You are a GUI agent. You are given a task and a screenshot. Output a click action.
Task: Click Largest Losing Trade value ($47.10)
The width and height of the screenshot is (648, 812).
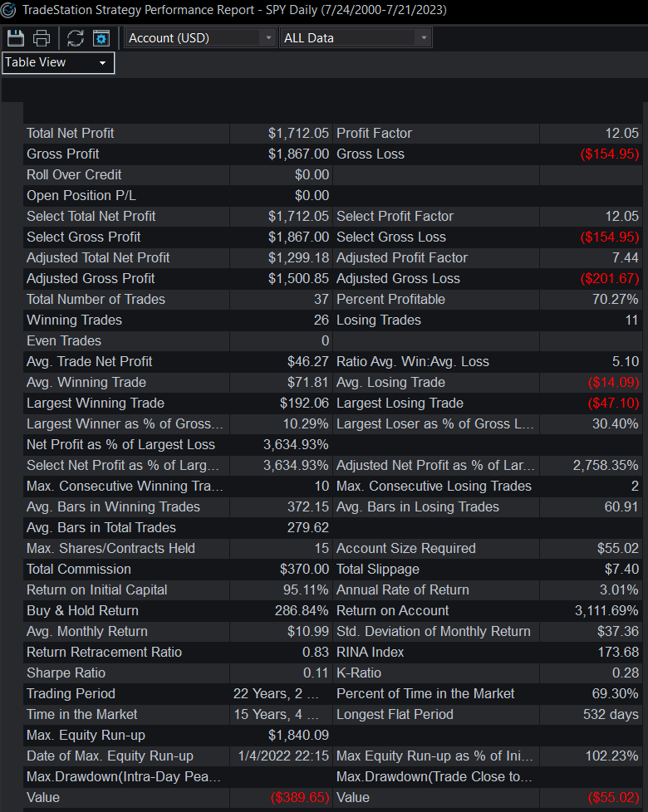(613, 403)
